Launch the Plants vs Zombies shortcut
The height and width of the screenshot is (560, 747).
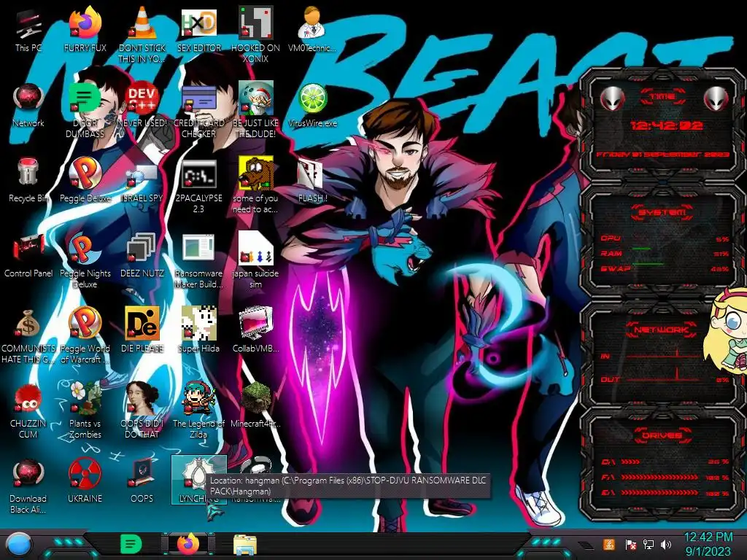tap(85, 411)
